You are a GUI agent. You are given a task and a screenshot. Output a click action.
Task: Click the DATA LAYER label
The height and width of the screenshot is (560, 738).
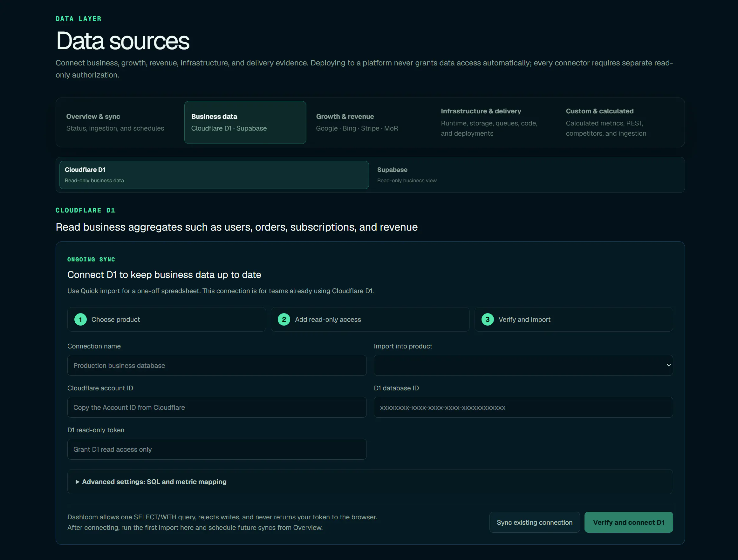79,19
